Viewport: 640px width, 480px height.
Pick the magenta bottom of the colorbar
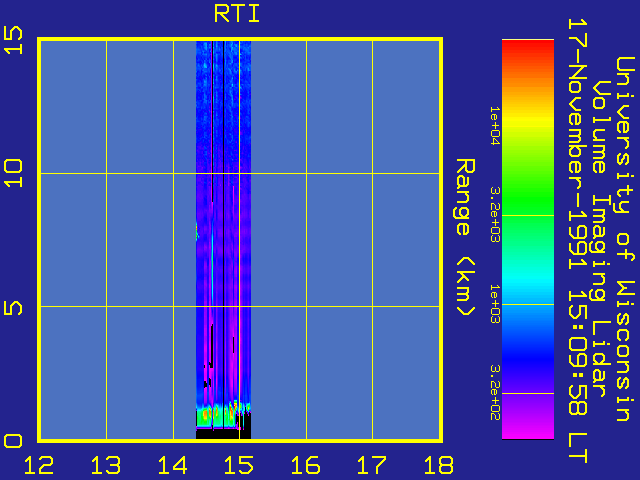528,427
